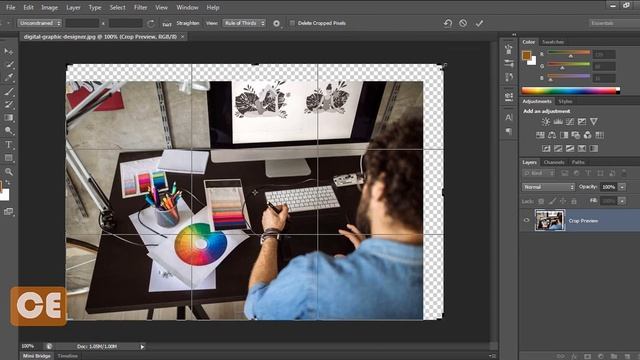Open the Filter menu
640x360 pixels.
[x=140, y=7]
